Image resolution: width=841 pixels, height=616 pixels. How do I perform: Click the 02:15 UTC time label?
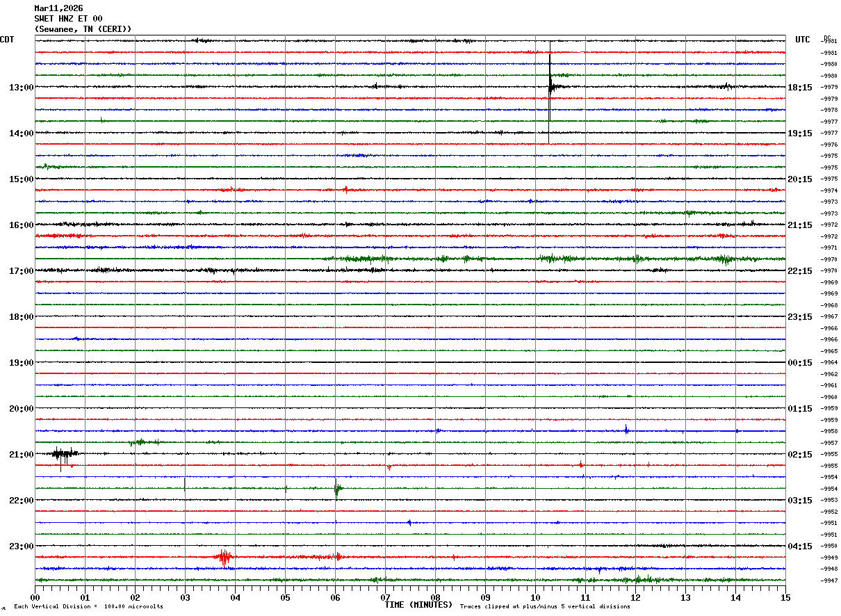click(x=800, y=455)
